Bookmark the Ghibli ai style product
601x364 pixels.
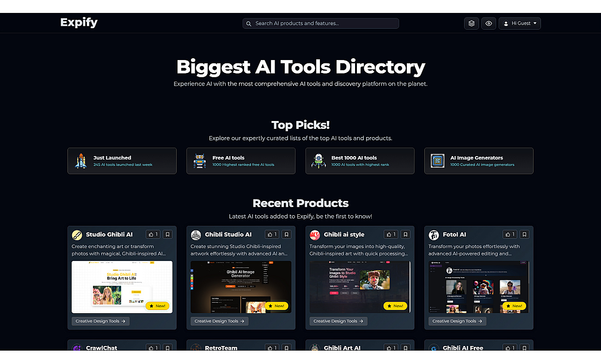click(405, 235)
